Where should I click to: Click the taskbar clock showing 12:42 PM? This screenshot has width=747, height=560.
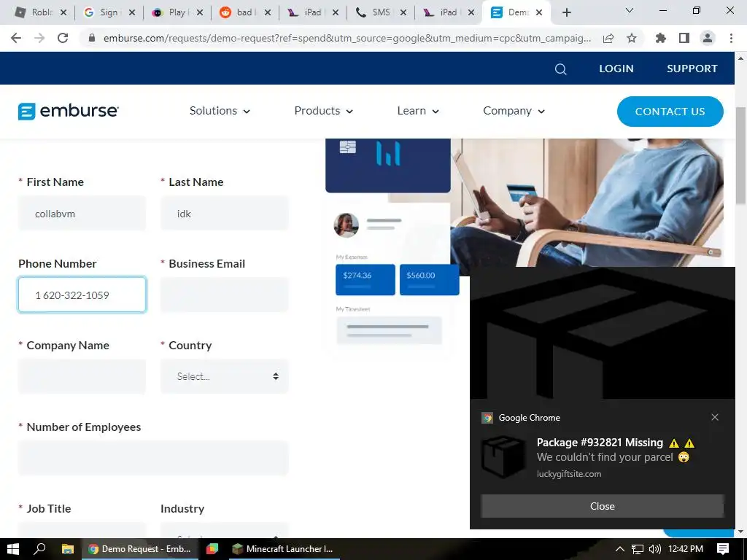point(686,549)
